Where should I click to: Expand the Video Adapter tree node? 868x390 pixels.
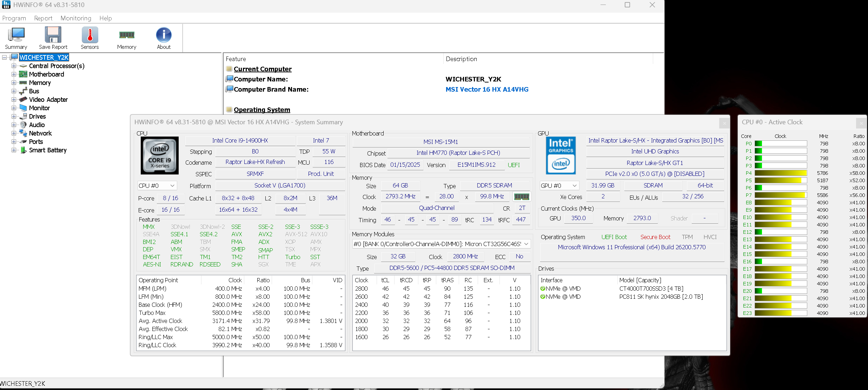(x=14, y=100)
